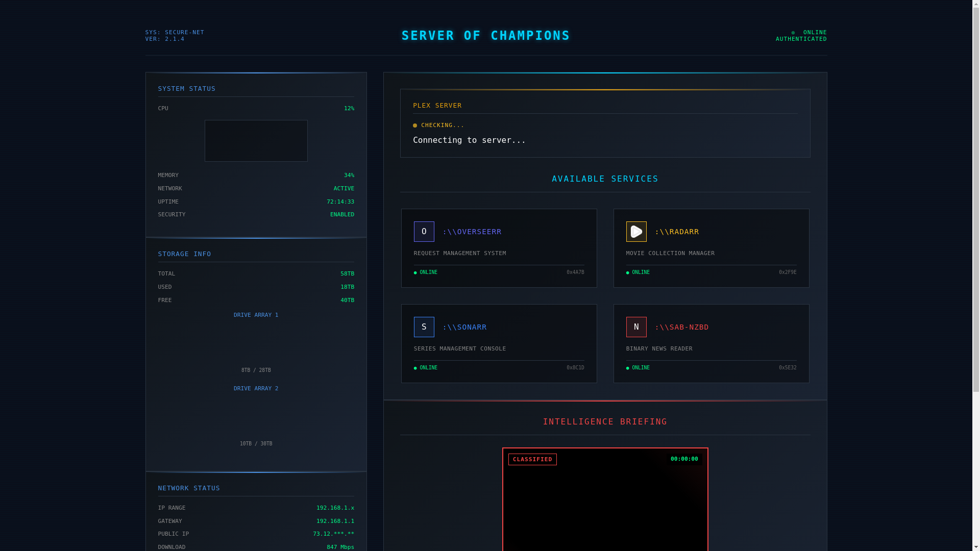This screenshot has height=551, width=980.
Task: Click the 00:00:00 video timer
Action: [x=684, y=459]
